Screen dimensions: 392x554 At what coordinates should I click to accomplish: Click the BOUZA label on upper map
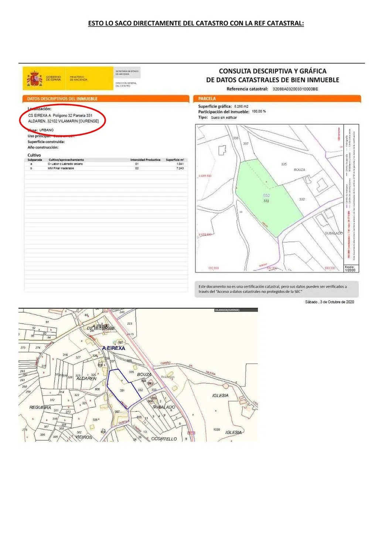pyautogui.click(x=299, y=170)
